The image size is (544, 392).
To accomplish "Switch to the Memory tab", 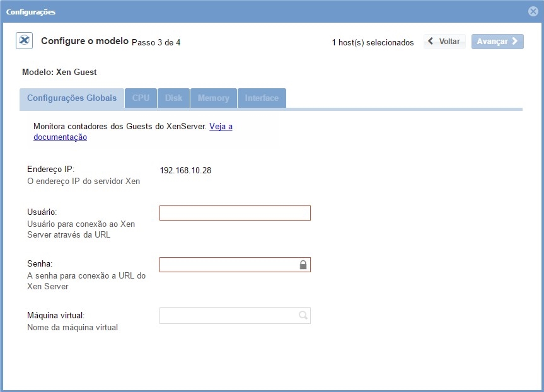I will (x=213, y=98).
